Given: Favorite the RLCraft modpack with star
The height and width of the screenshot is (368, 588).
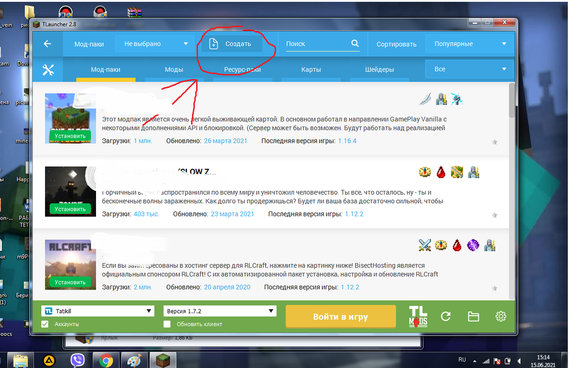Looking at the screenshot, I should click(x=494, y=289).
